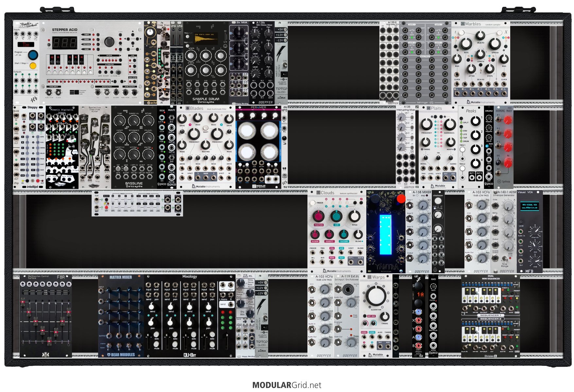Screen dimensions: 574x392
Task: Click the large ALGORITHM knob on Warps
Action: click(x=376, y=296)
